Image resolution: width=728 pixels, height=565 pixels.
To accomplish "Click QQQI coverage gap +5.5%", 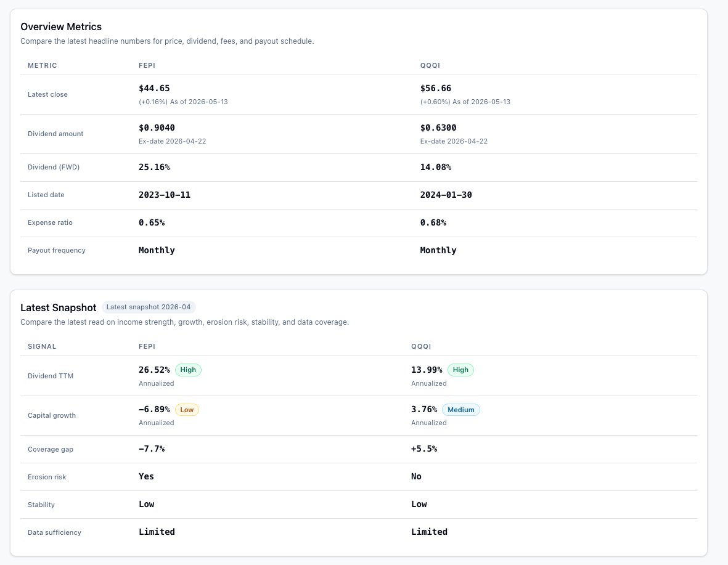I will point(424,449).
